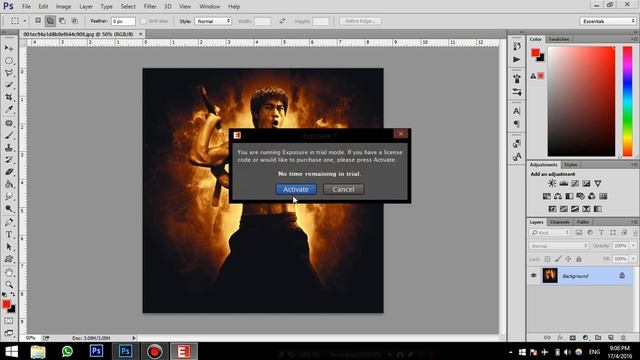Switch to the Paths tab
This screenshot has width=640, height=360.
point(583,222)
